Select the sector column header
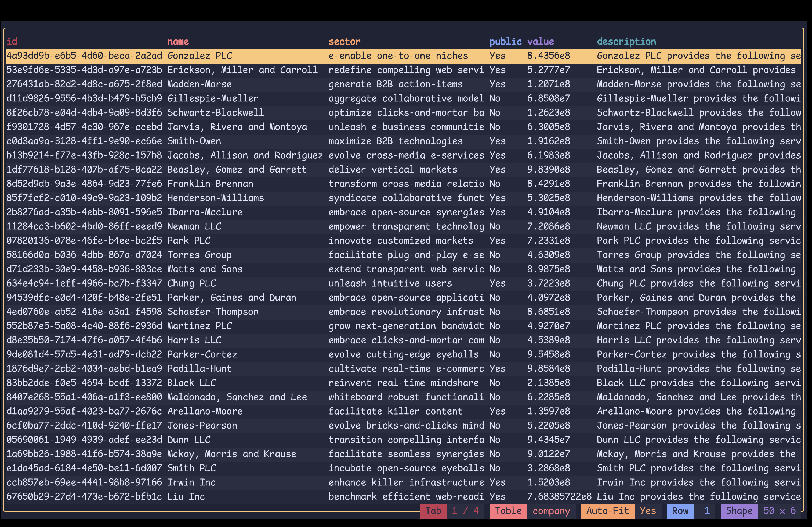 [344, 42]
